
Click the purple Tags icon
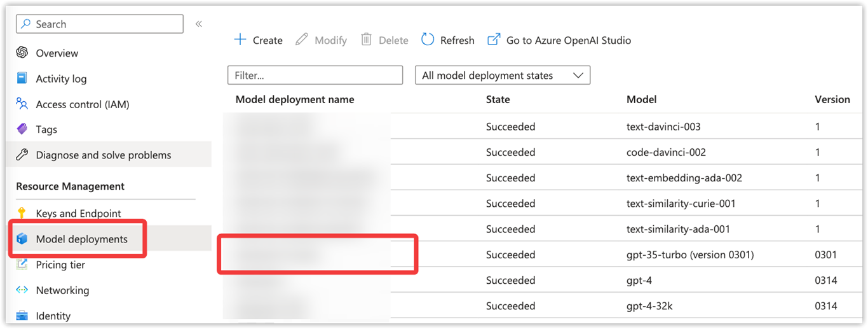click(x=22, y=129)
